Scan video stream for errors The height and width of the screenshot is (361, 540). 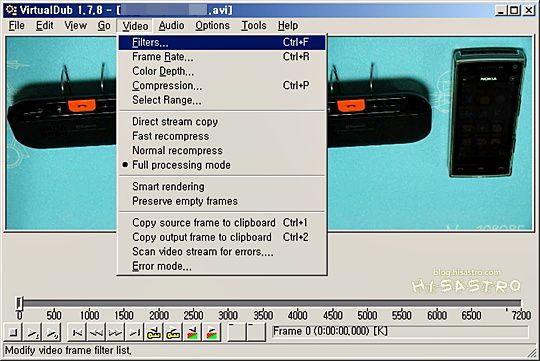click(x=222, y=251)
